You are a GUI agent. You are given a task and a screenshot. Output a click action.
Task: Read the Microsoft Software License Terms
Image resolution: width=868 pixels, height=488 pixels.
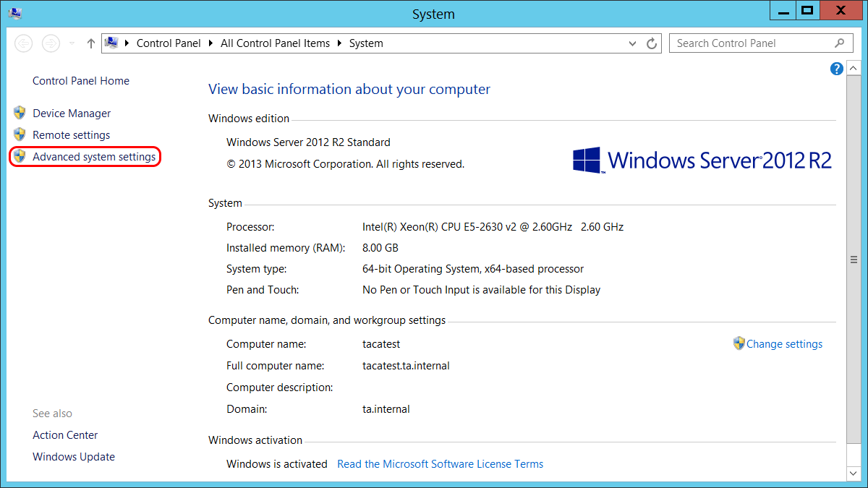tap(440, 464)
